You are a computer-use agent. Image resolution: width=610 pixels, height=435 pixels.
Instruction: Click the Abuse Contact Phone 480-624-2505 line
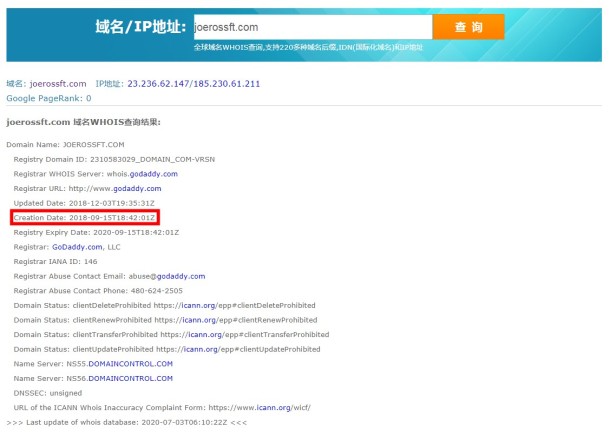(x=98, y=291)
